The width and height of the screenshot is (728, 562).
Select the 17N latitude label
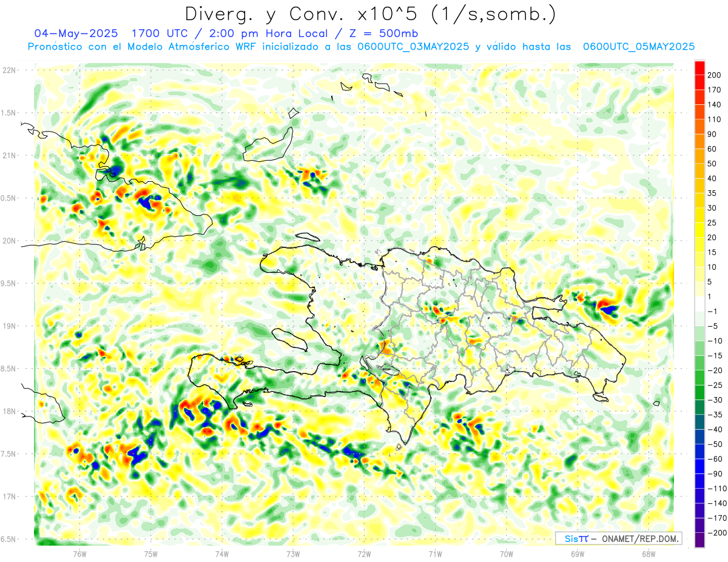coord(8,497)
